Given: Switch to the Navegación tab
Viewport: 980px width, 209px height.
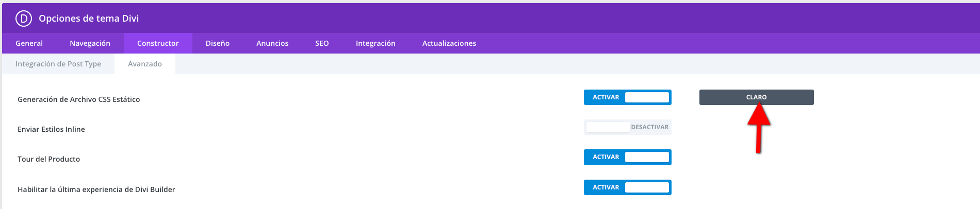Looking at the screenshot, I should point(90,43).
